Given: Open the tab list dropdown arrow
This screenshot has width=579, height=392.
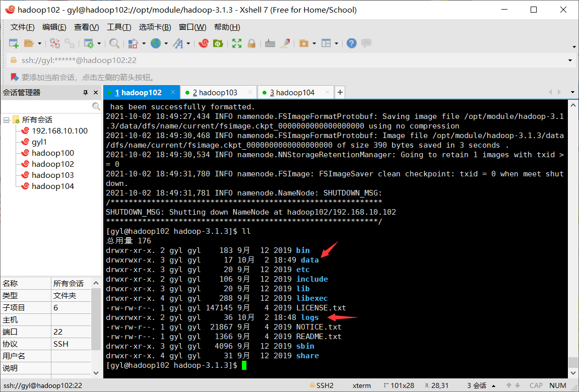Looking at the screenshot, I should 573,92.
